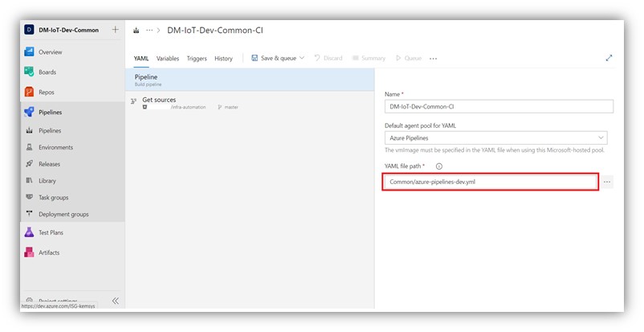Screen dimensions: 644x332
Task: Open the Test Plans flask icon
Action: pos(29,232)
